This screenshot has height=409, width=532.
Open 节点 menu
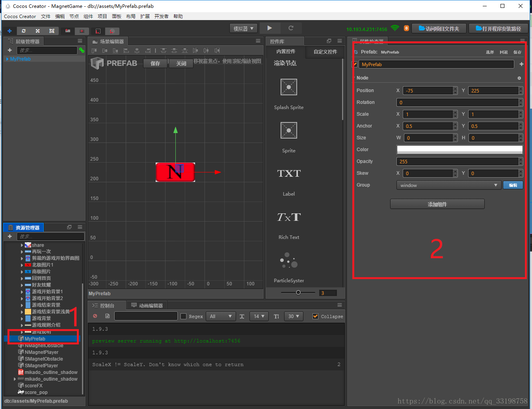tap(74, 16)
